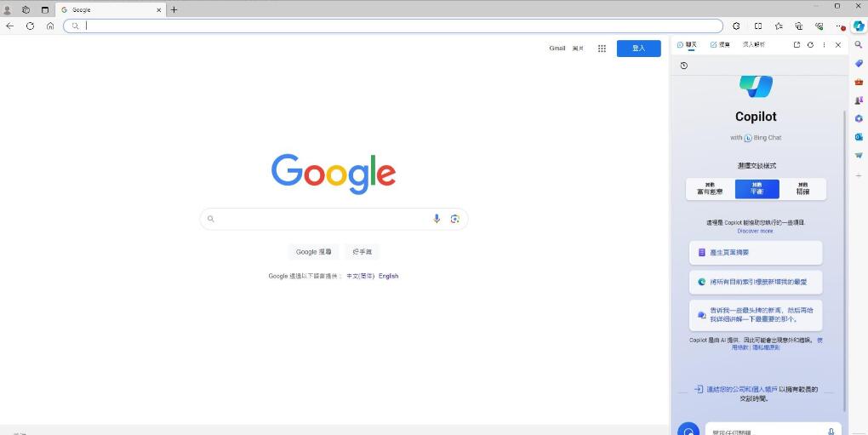Screen dimensions: 868x435
Task: Switch to the compose tab in Copilot
Action: pos(720,45)
